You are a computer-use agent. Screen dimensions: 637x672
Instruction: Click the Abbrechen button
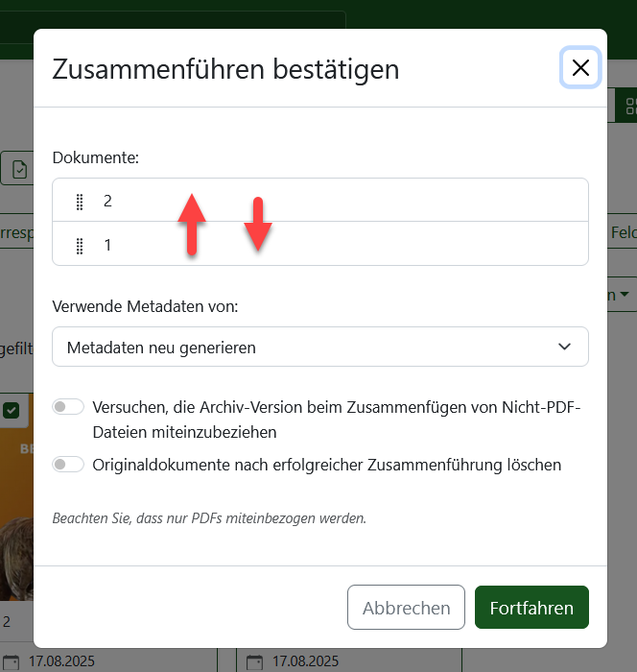coord(406,608)
